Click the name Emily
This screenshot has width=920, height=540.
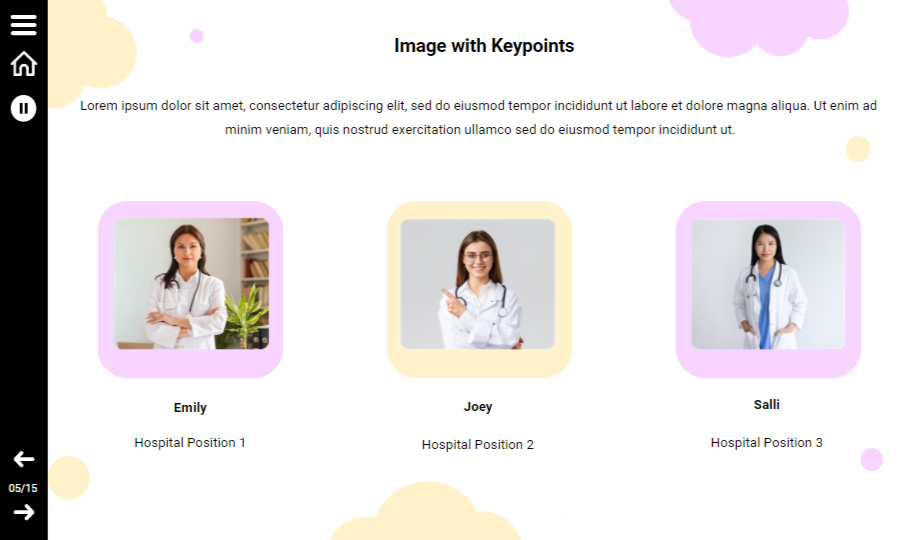[x=190, y=408]
